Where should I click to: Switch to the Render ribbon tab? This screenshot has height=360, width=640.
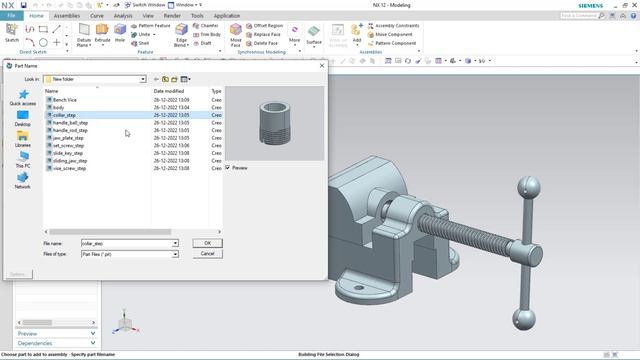pos(172,16)
